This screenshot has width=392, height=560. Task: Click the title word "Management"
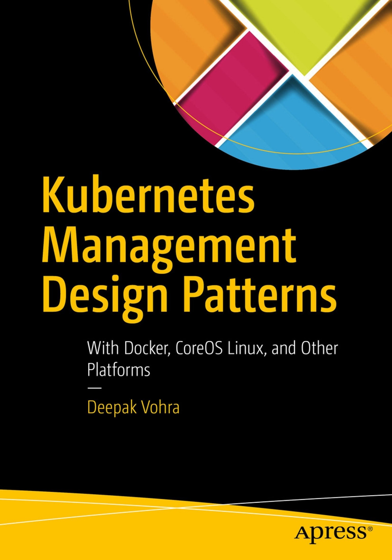pyautogui.click(x=169, y=250)
